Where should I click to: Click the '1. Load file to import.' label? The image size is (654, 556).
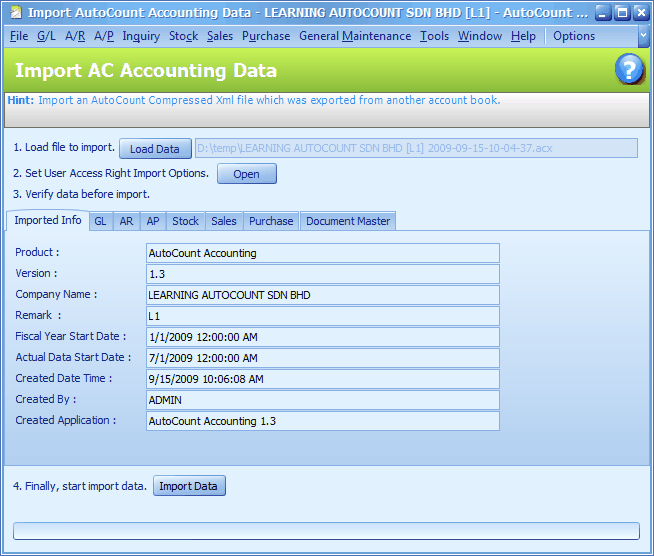[x=64, y=147]
